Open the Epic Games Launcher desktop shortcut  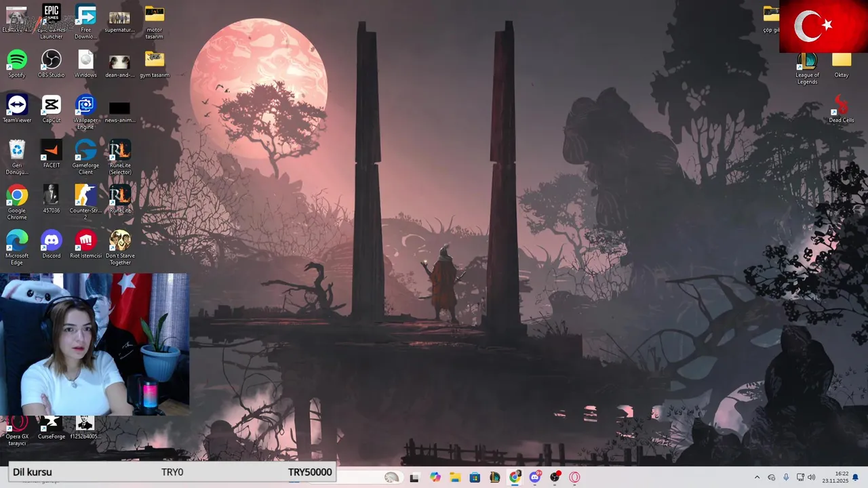click(51, 21)
